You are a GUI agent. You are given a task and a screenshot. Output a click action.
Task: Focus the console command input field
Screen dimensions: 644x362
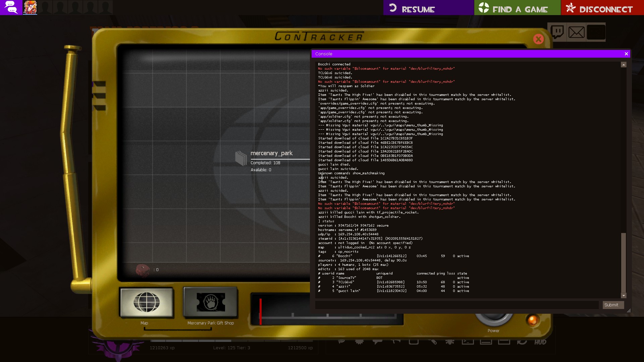457,305
